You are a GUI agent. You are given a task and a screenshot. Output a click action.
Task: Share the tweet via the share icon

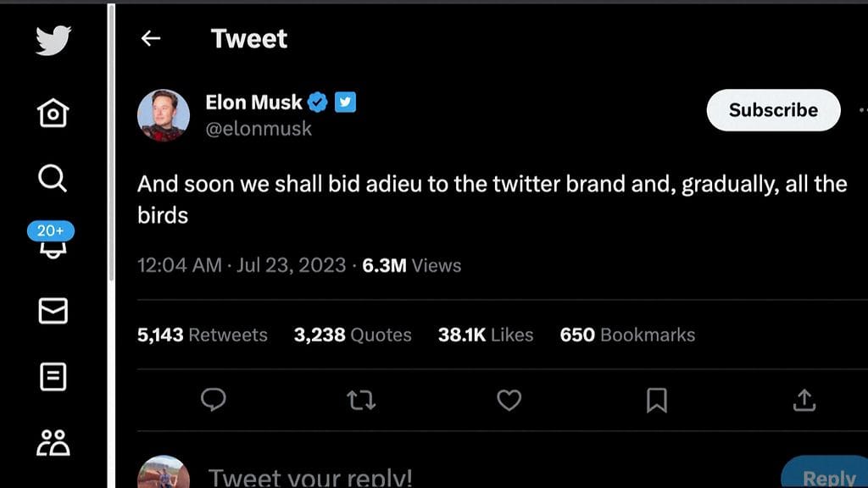(x=804, y=401)
